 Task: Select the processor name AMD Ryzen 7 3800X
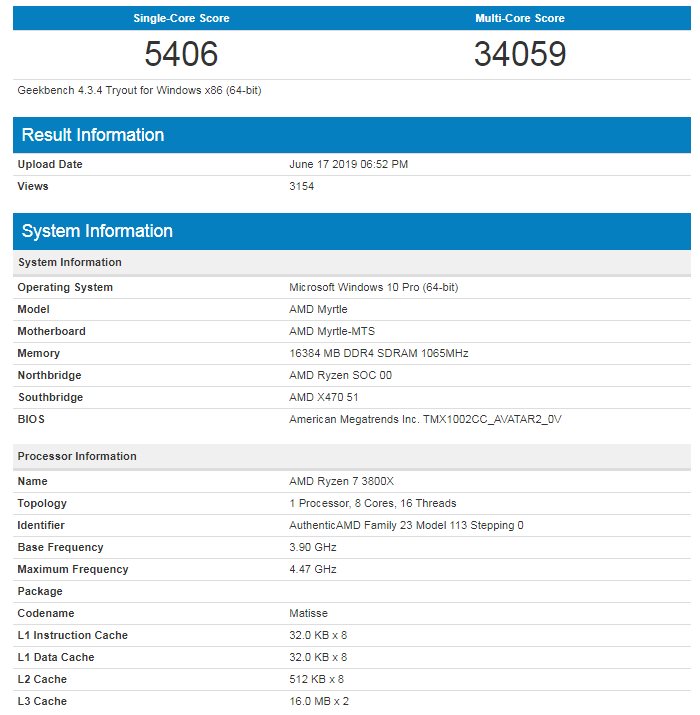pyautogui.click(x=342, y=481)
